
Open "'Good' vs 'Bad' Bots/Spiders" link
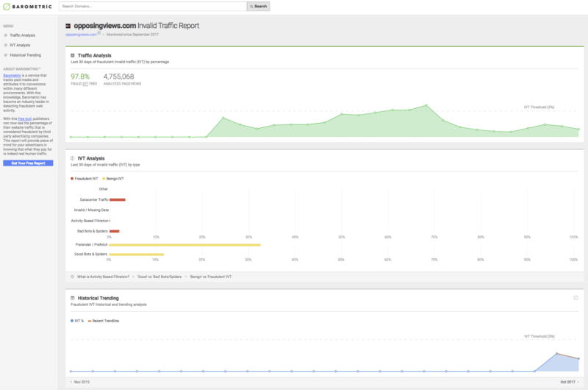[x=159, y=277]
